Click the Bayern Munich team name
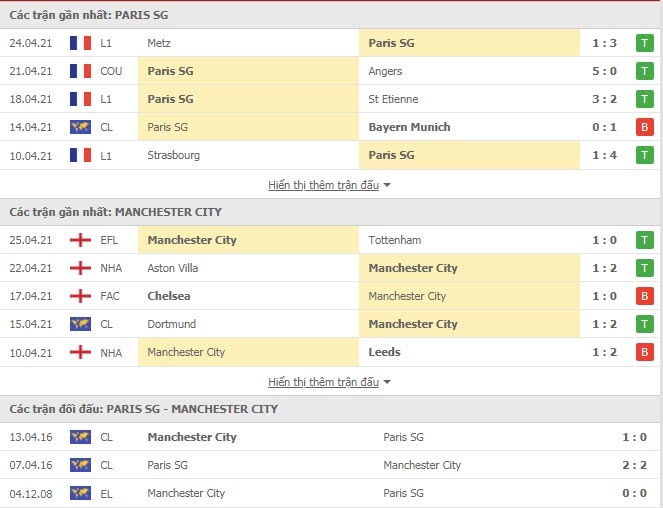 pyautogui.click(x=409, y=127)
